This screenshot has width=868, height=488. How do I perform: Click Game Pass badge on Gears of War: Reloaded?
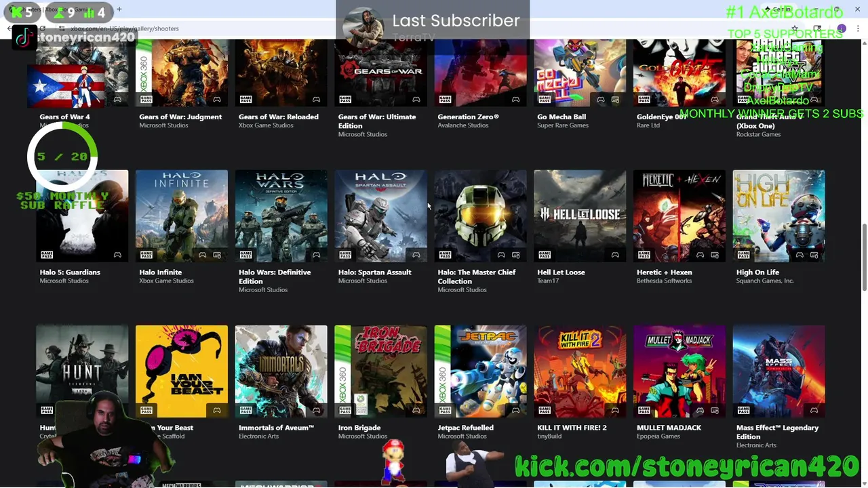(245, 100)
